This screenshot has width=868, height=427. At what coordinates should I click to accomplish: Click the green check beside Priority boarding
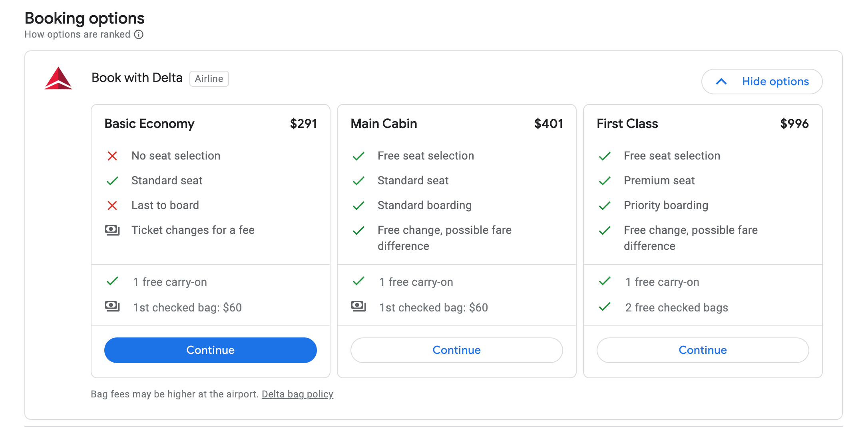pos(605,206)
